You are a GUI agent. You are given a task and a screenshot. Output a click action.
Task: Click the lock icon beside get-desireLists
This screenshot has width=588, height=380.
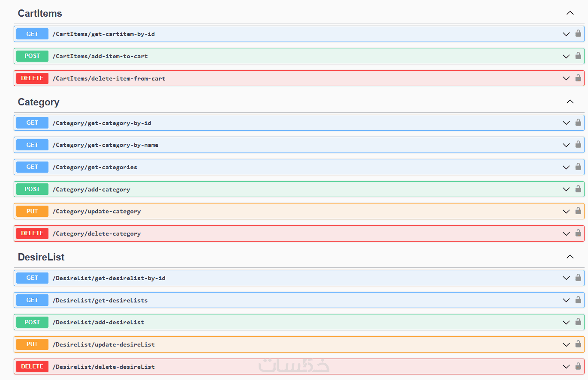point(578,300)
